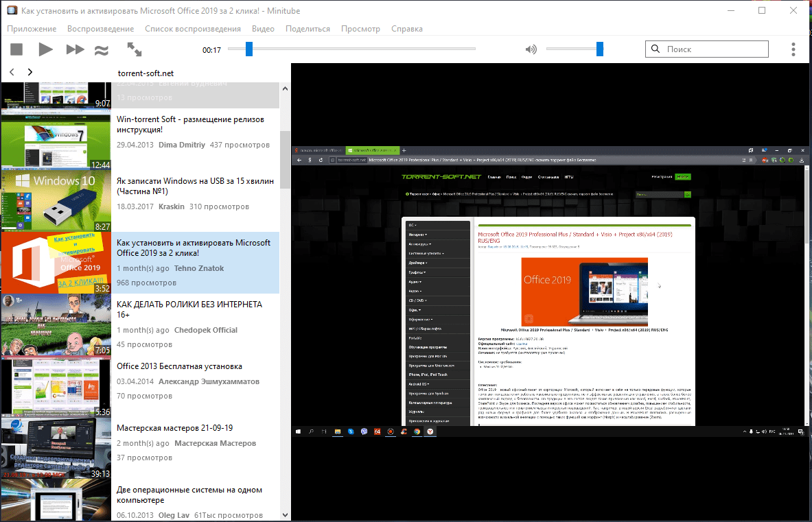Image resolution: width=812 pixels, height=522 pixels.
Task: Click the 29.04.2013 date text
Action: click(x=135, y=145)
